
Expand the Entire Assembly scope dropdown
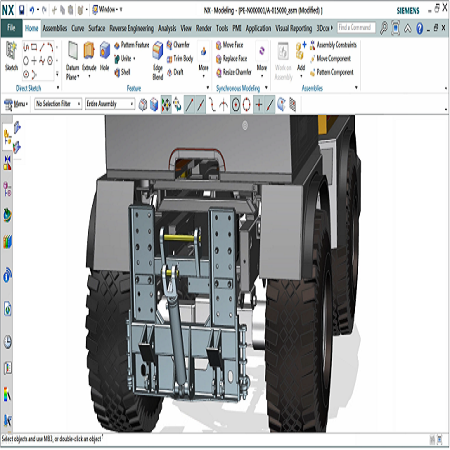(110, 104)
